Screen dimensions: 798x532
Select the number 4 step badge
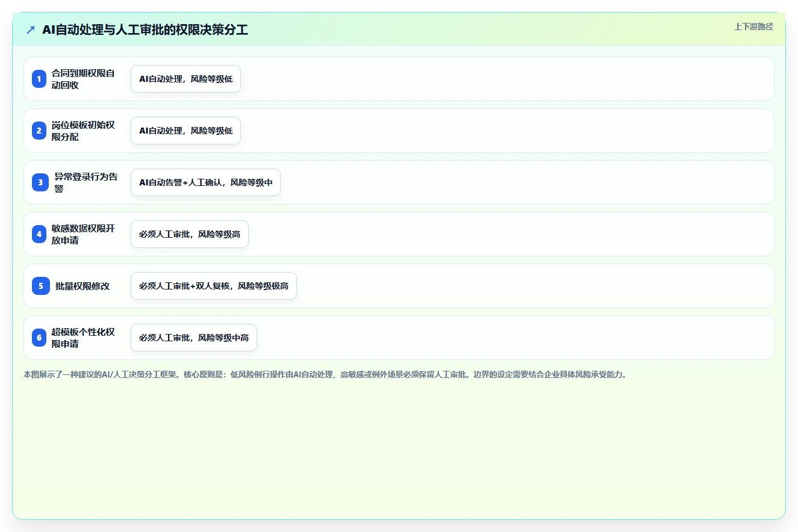pyautogui.click(x=39, y=234)
